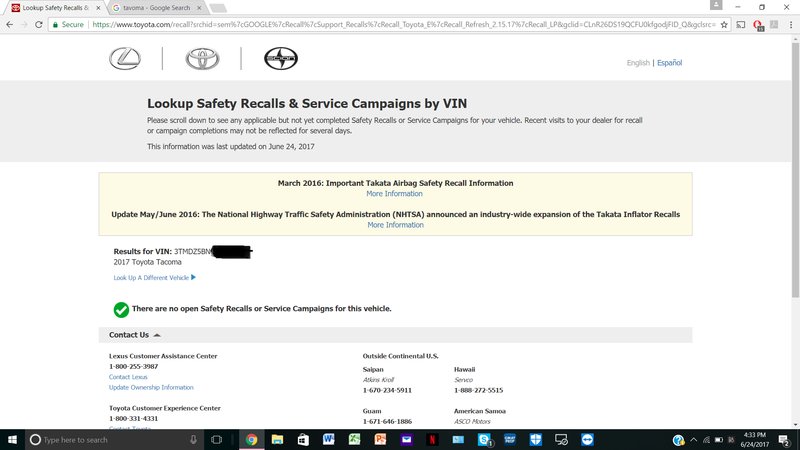This screenshot has height=450, width=800.
Task: Open the Action Center notifications
Action: point(784,440)
